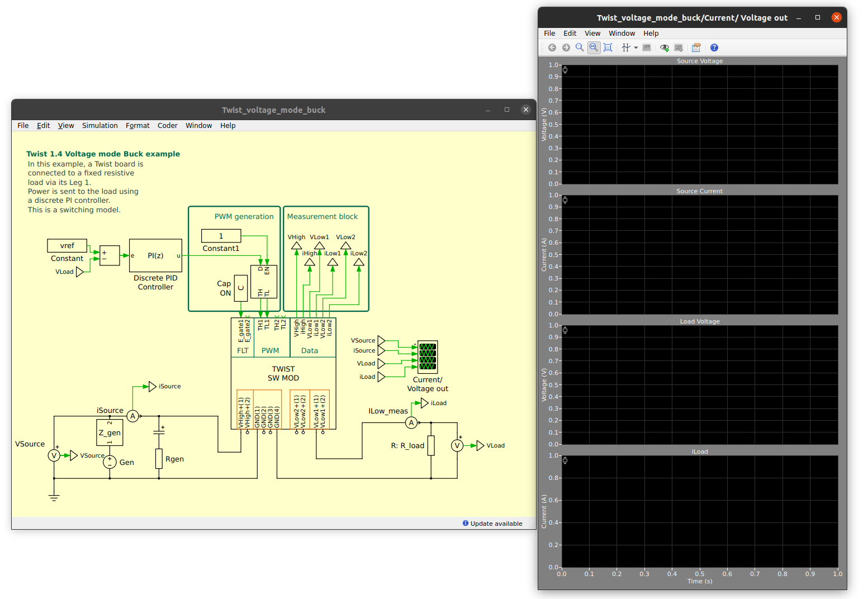Select the free zoom magnifier tool
The height and width of the screenshot is (599, 868).
click(580, 47)
